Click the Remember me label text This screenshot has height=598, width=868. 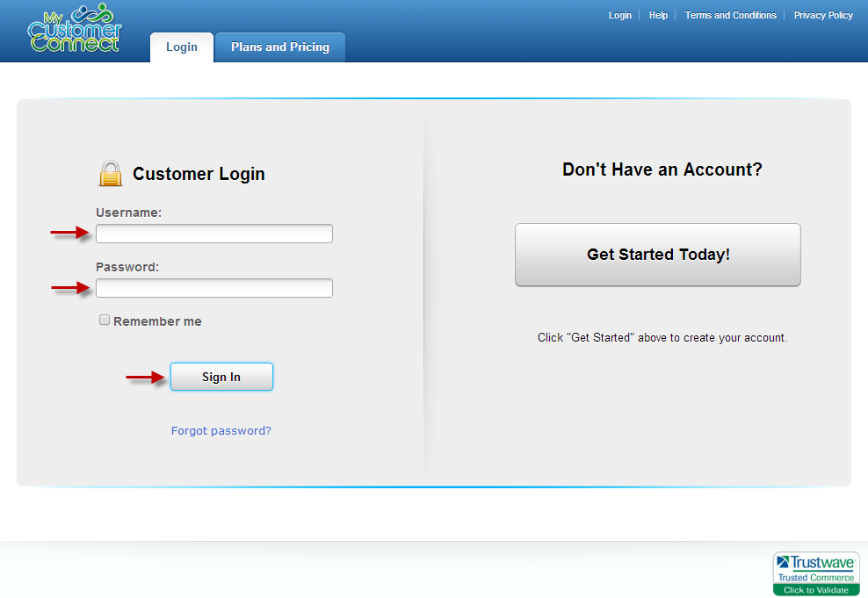click(157, 321)
